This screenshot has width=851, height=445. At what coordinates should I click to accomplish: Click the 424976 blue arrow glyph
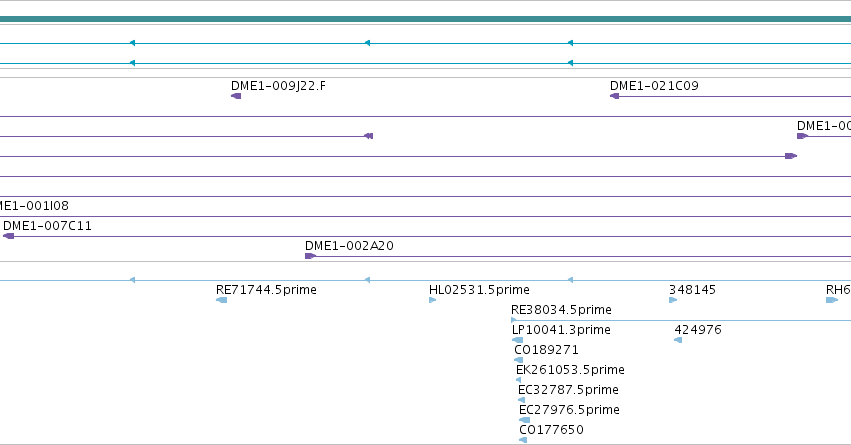678,340
